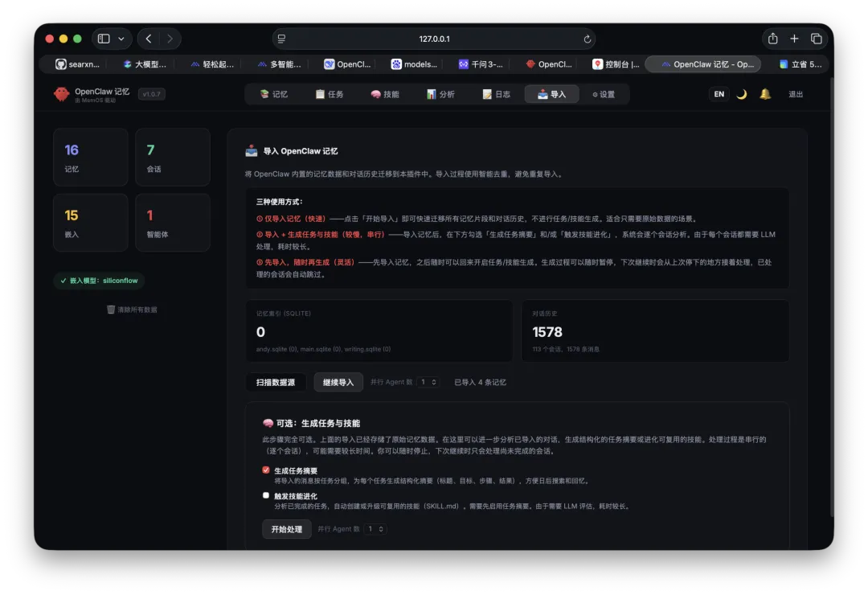Go back with Safari back arrow
Screen dimensions: 868x595
[x=149, y=39]
